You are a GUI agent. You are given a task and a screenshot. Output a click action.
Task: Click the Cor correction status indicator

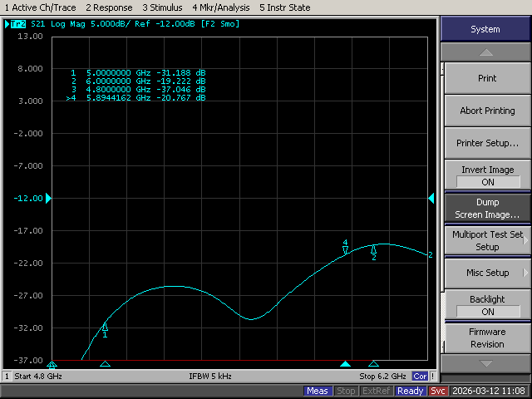pyautogui.click(x=420, y=377)
